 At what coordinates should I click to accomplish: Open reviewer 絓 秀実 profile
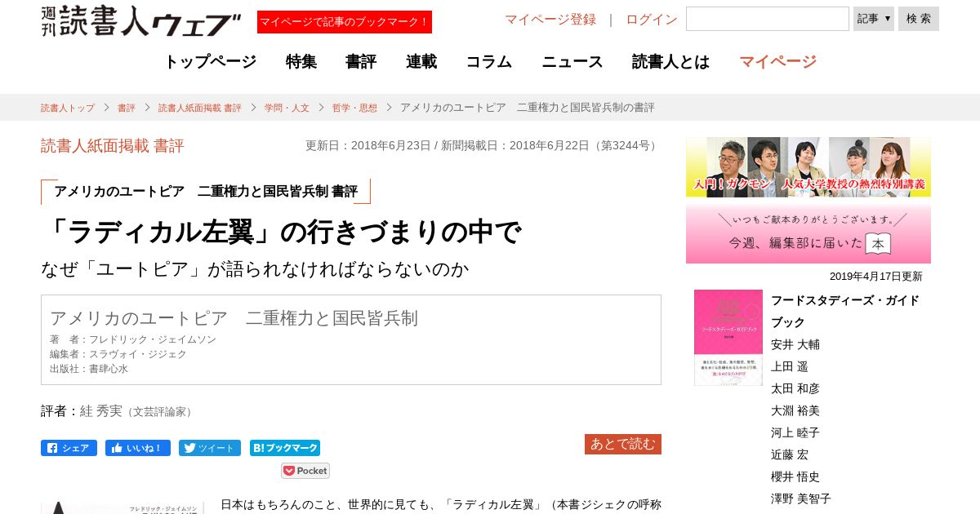100,411
